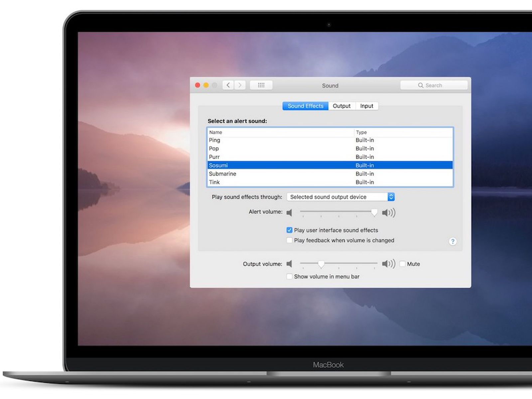Check the Mute checkbox
Screen dimensions: 532x399
pos(403,264)
